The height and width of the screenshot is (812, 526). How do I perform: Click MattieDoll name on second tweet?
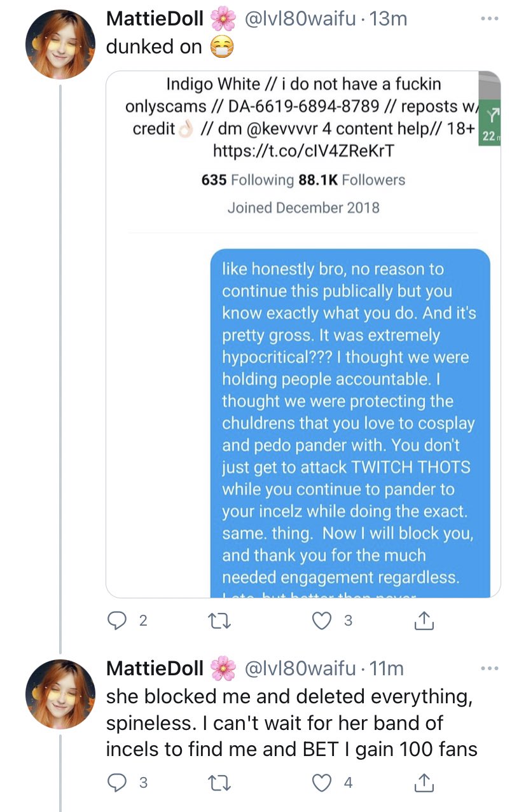point(155,668)
